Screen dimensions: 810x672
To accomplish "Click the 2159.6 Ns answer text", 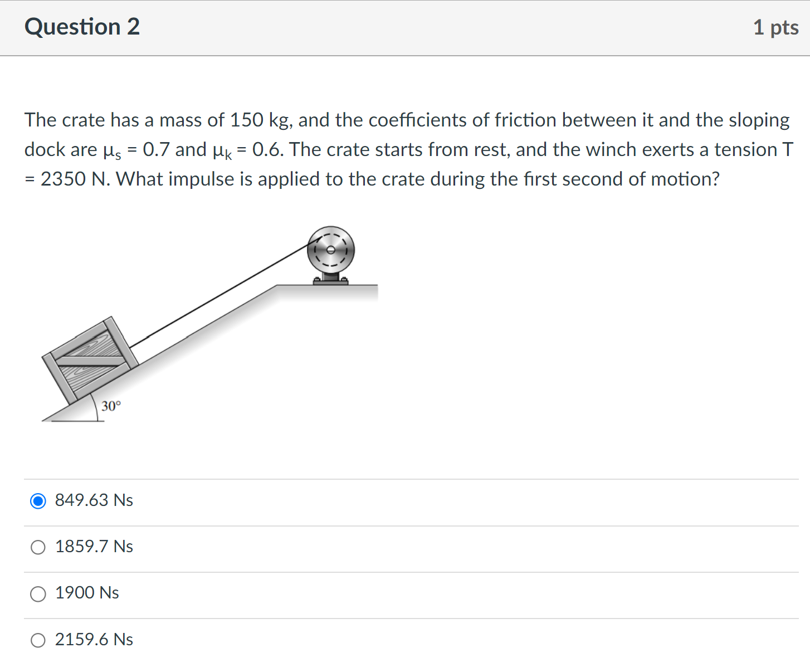I will (94, 640).
